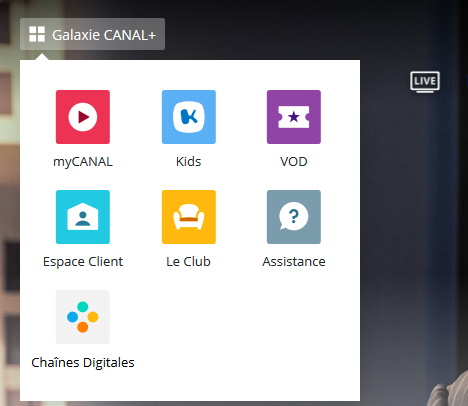Click the statue image at bottom right
468x406 pixels.
pos(450,390)
